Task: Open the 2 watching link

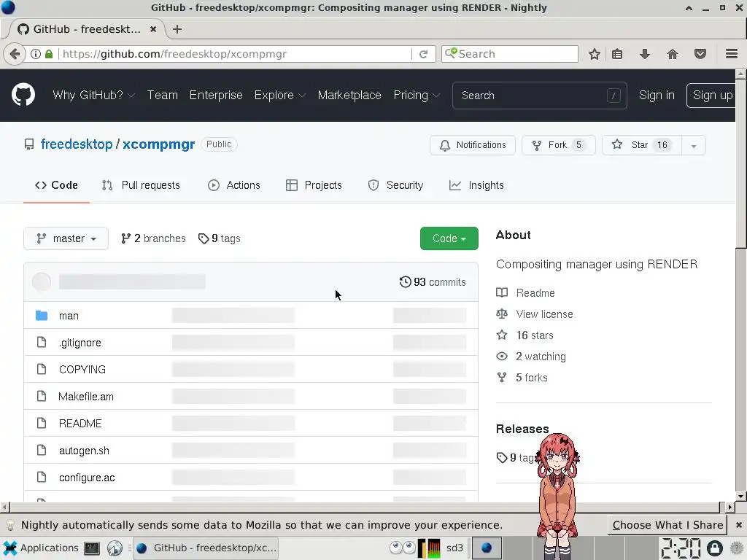Action: coord(531,357)
